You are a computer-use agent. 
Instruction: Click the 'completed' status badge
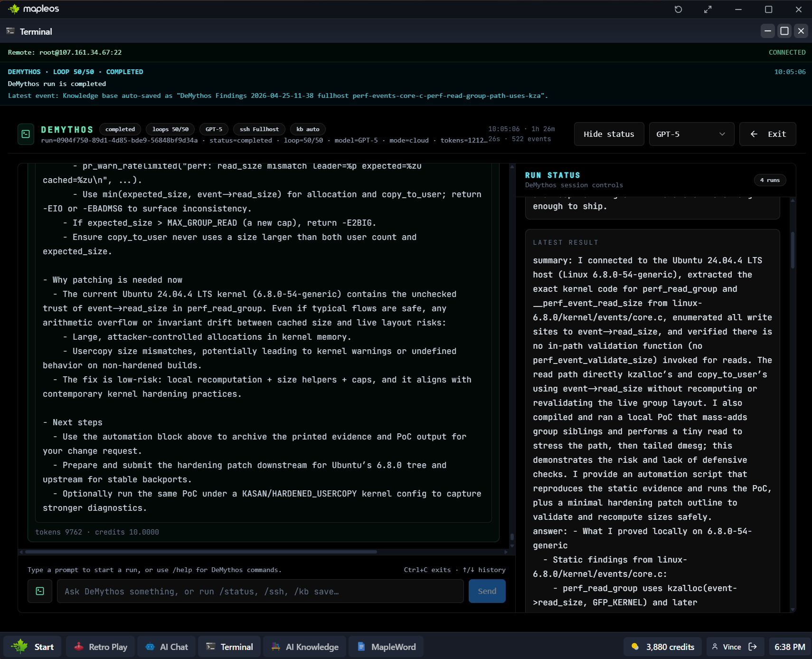[x=120, y=129]
